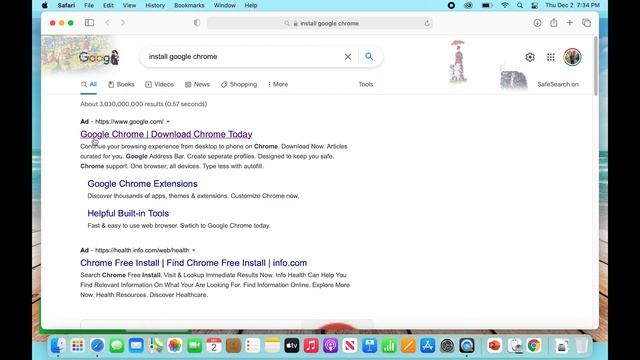This screenshot has height=360, width=640.
Task: Open the History menu
Action: pos(155,5)
